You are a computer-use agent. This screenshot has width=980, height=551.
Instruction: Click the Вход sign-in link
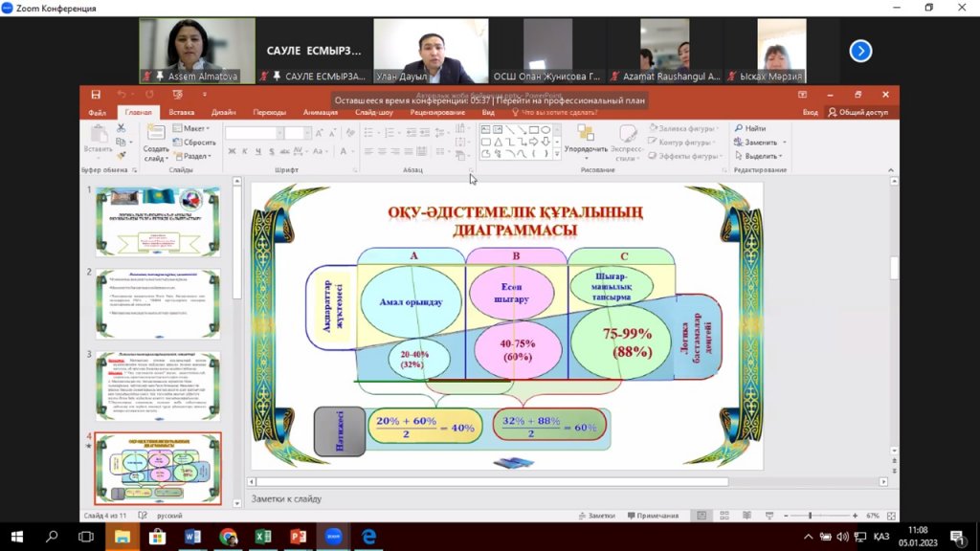click(810, 113)
